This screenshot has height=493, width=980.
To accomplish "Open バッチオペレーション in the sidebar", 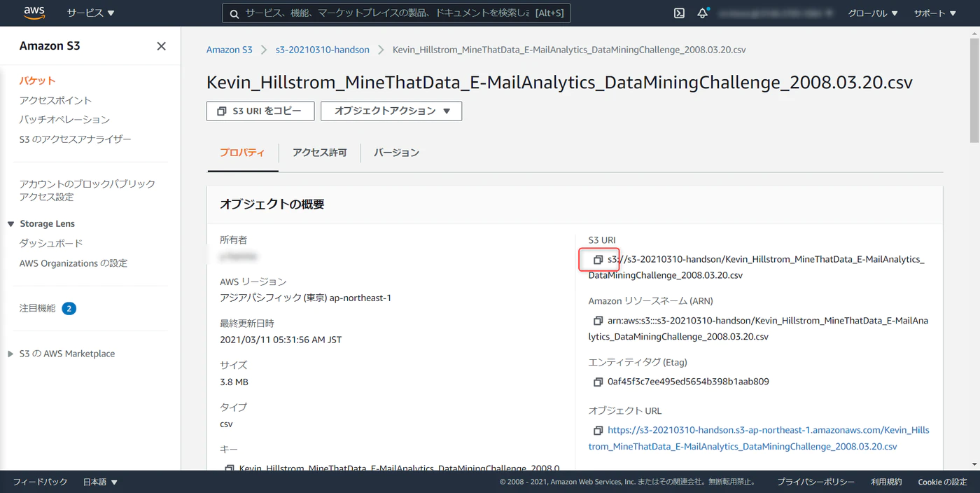I will [x=64, y=120].
